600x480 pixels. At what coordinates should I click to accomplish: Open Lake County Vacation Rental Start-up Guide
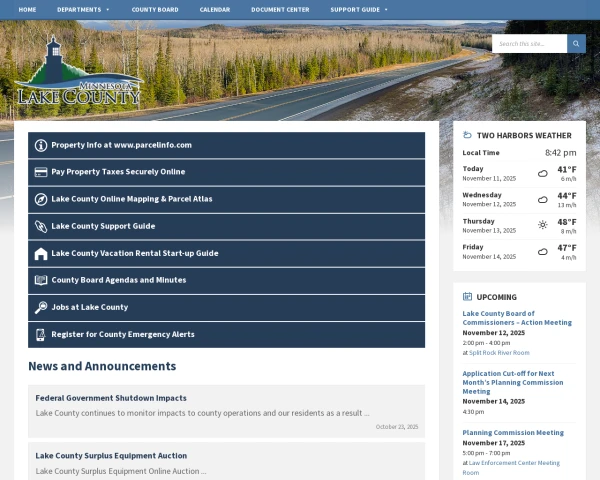click(227, 253)
